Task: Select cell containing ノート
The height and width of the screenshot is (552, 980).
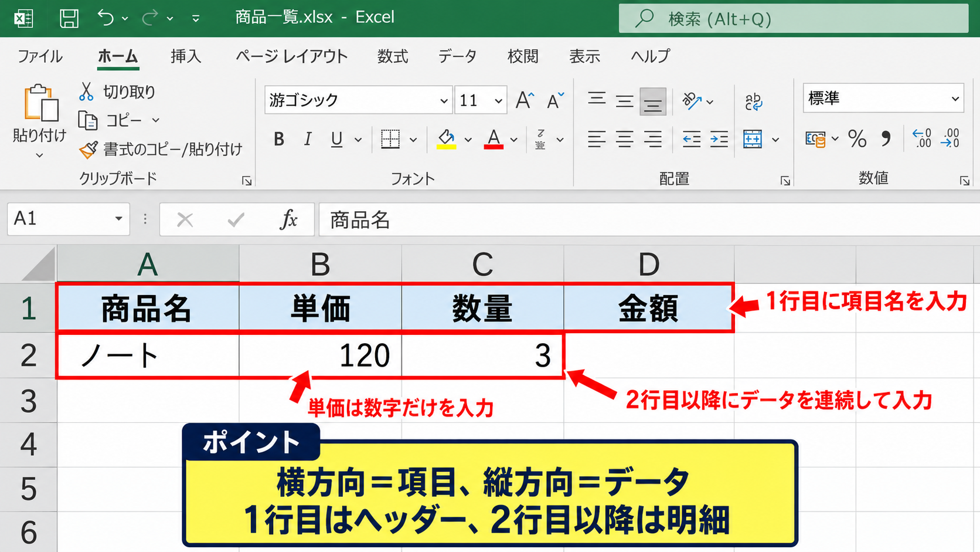Action: pos(148,355)
